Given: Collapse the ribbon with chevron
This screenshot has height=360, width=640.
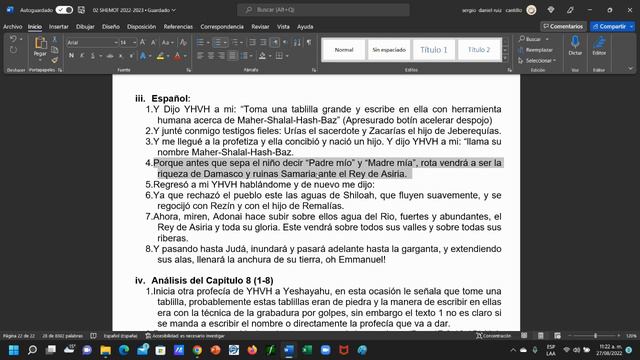Looking at the screenshot, I should click(x=630, y=69).
